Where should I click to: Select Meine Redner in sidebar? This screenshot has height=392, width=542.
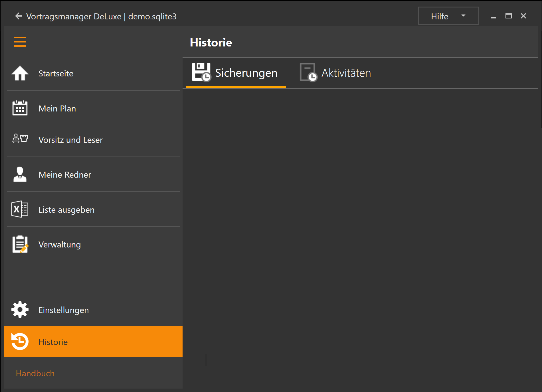93,175
